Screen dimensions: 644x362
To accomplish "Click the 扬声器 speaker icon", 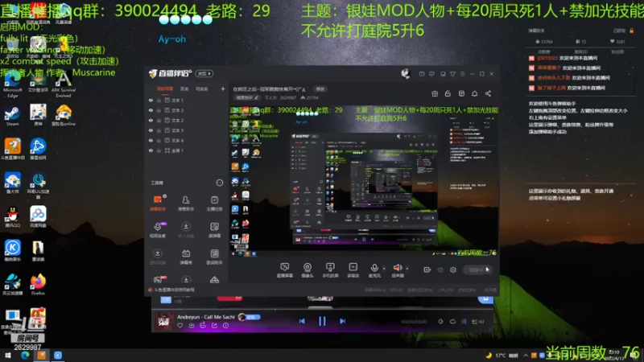I will click(x=398, y=269).
